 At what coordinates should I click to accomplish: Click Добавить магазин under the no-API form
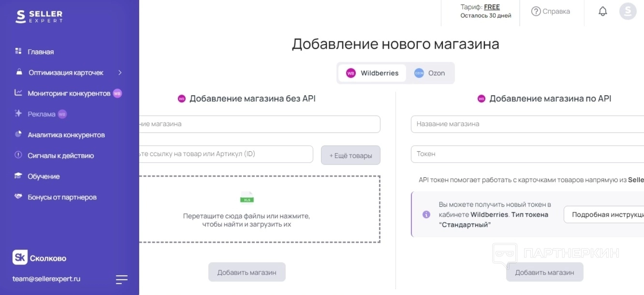coord(247,272)
